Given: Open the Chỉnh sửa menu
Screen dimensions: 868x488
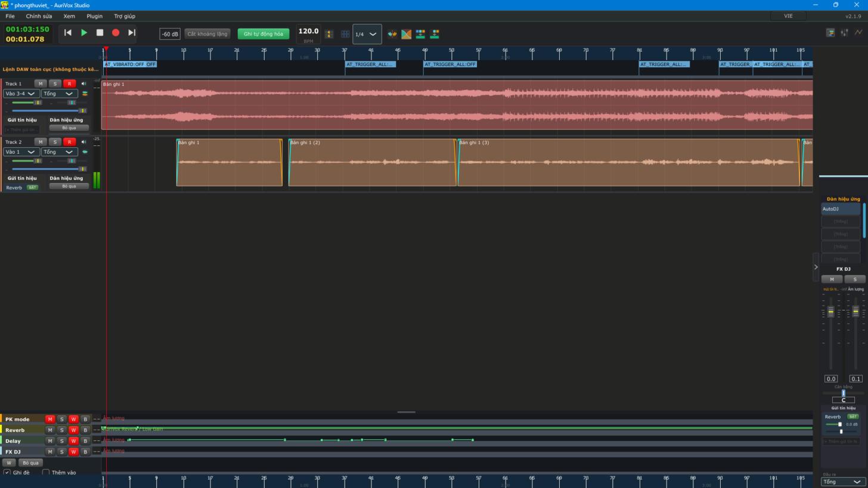Looking at the screenshot, I should coord(39,16).
